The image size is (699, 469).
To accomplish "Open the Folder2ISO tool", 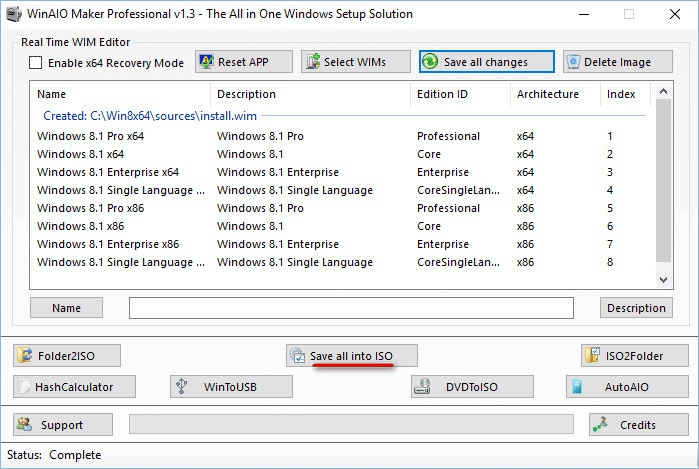I will (x=67, y=355).
